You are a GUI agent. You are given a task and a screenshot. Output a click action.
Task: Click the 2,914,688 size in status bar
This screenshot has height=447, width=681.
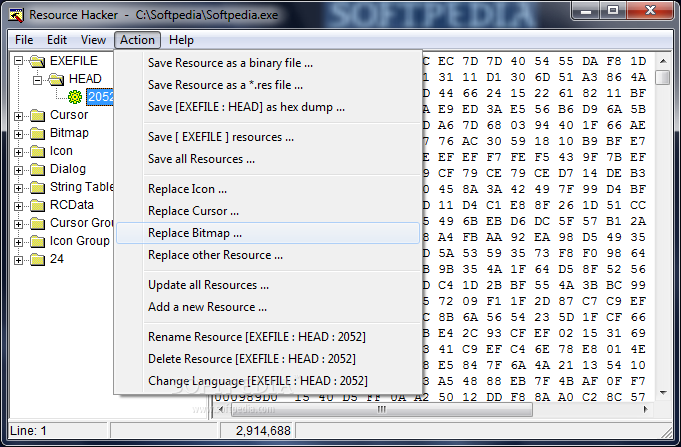263,430
